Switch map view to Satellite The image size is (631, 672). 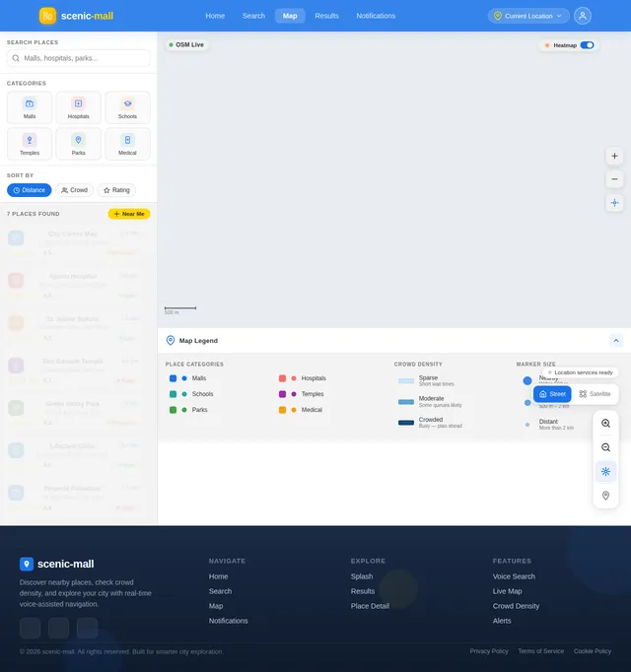pos(595,394)
